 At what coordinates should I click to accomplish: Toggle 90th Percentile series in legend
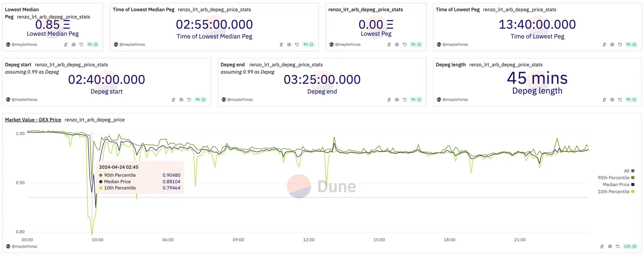(616, 178)
